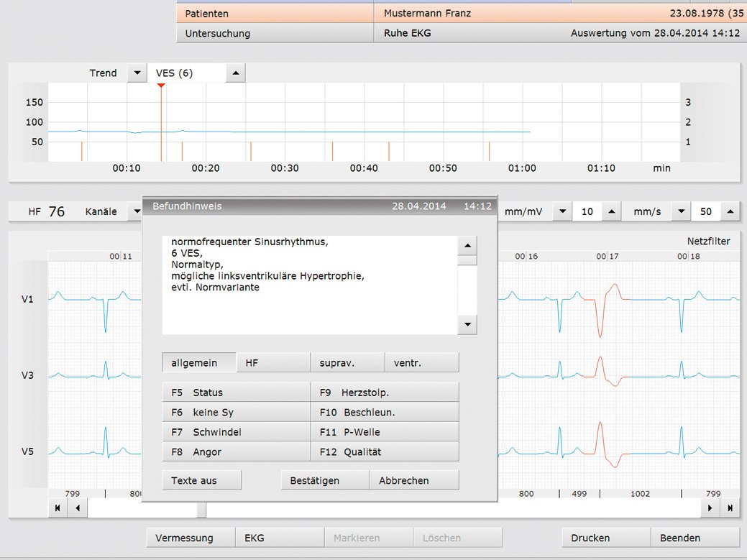
Task: Confirm findings with Bestätigen
Action: coord(325,480)
